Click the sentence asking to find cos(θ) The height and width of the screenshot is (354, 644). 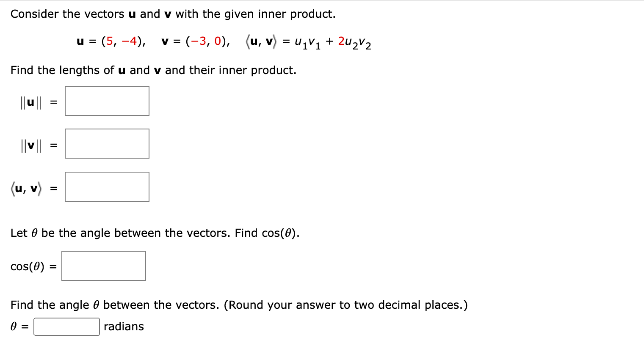155,233
